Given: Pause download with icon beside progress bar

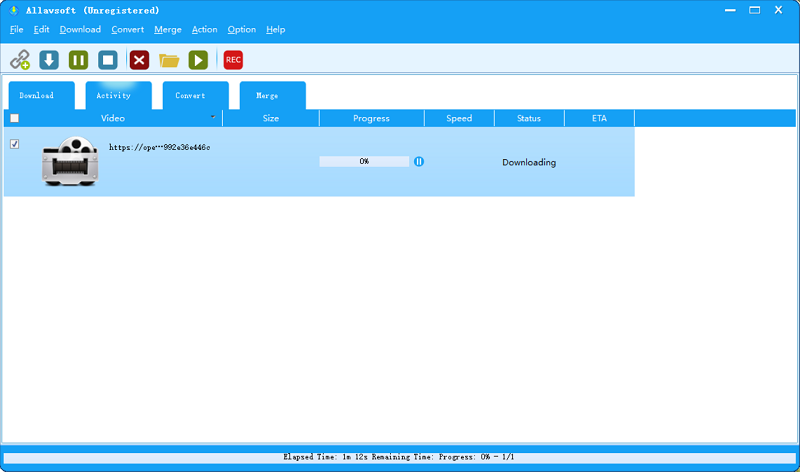Looking at the screenshot, I should tap(419, 162).
